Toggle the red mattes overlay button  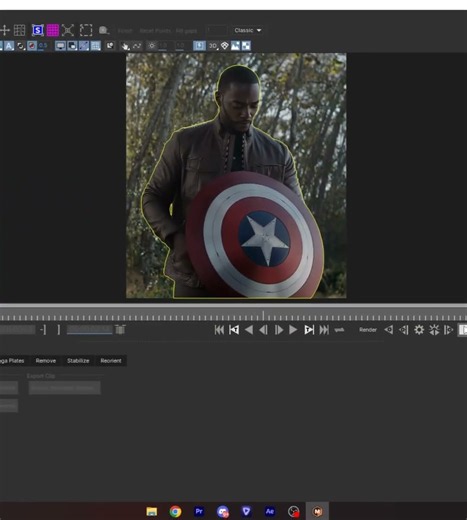(x=32, y=46)
